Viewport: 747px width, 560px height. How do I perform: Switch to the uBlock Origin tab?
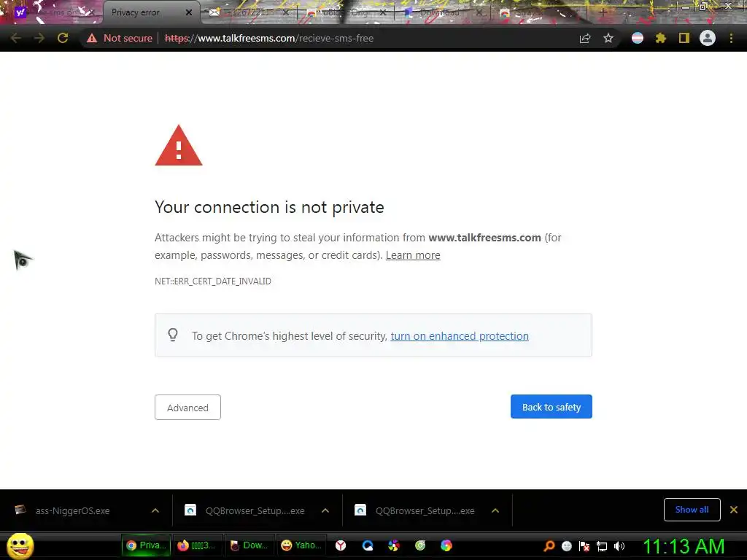pos(345,12)
